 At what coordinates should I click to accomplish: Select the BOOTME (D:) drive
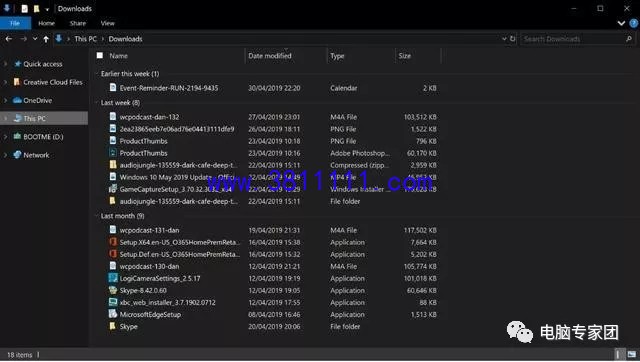pos(43,137)
